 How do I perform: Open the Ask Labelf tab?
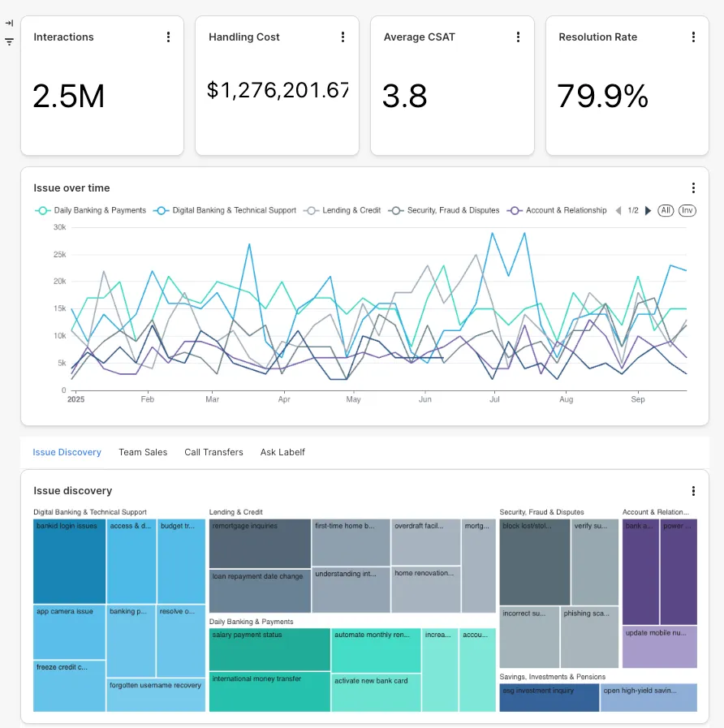tap(282, 452)
